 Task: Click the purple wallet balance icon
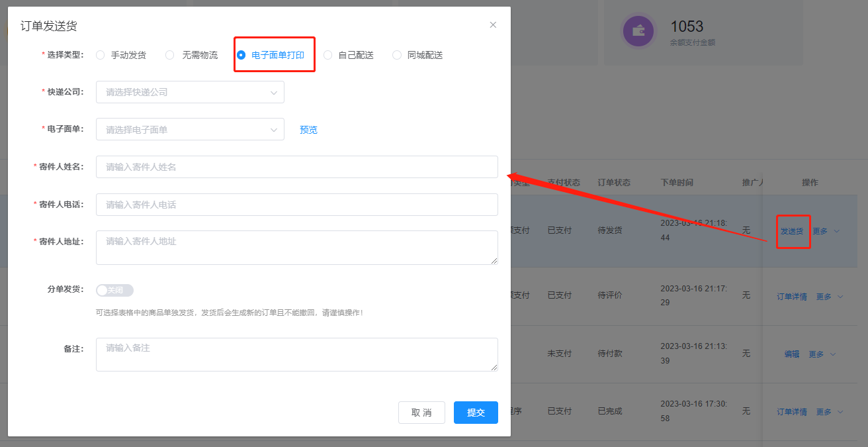[638, 30]
